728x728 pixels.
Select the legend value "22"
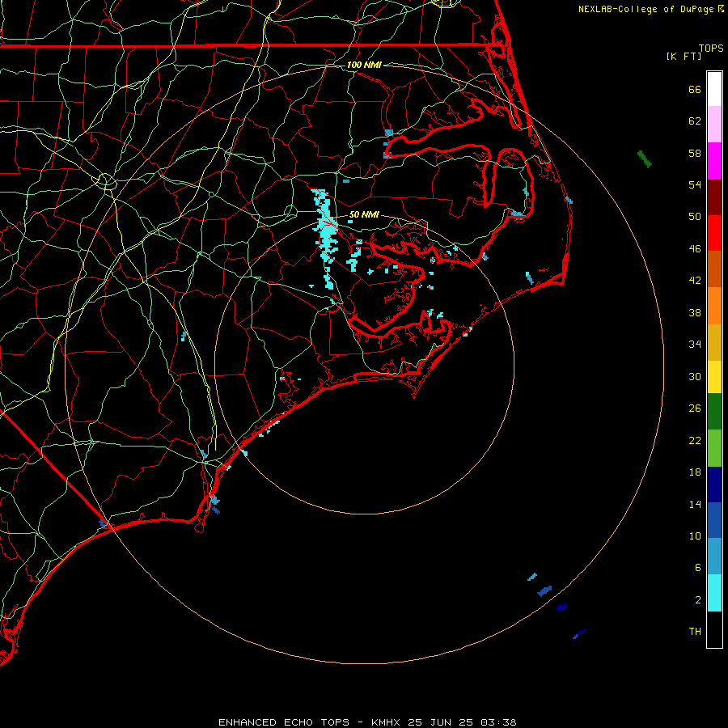695,441
